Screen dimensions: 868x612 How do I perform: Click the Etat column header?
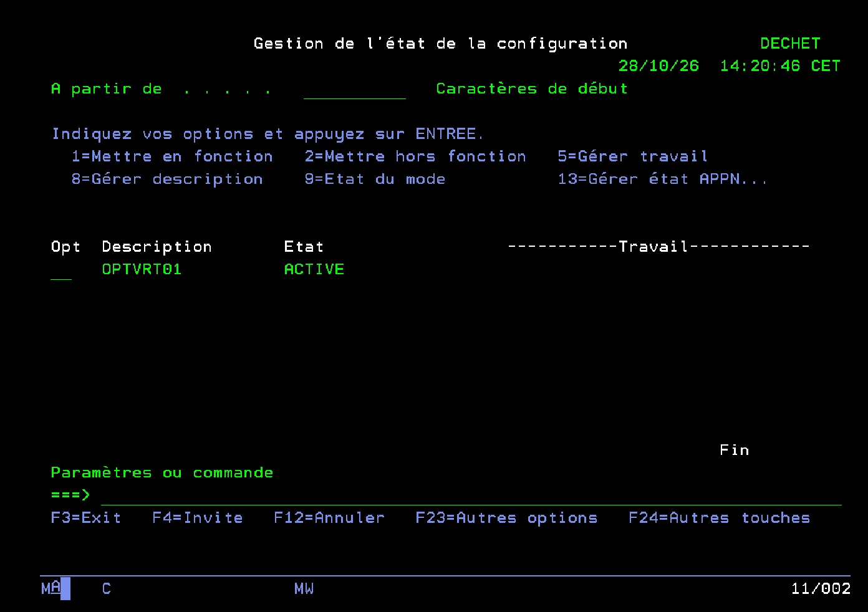coord(304,247)
